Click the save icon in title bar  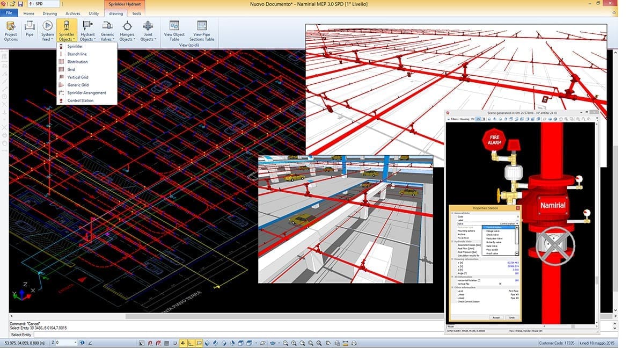coord(20,4)
